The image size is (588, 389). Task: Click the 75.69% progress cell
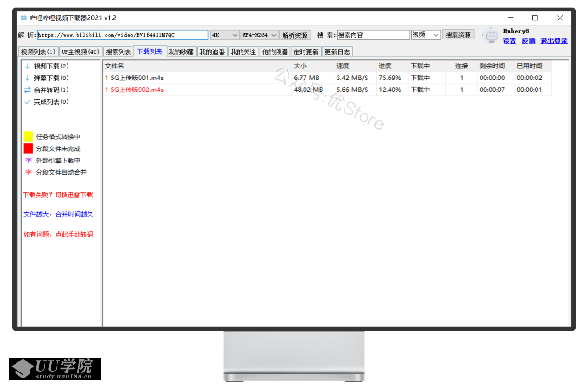click(x=390, y=78)
